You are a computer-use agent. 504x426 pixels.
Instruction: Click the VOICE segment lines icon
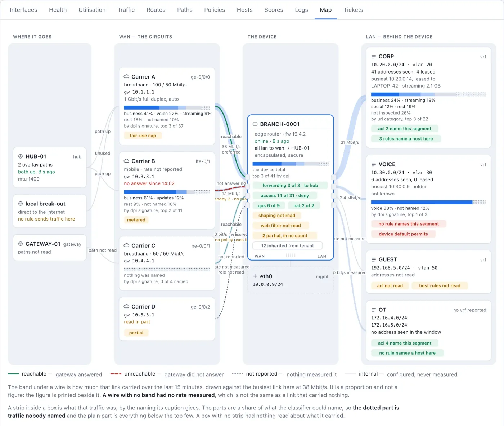coord(374,164)
